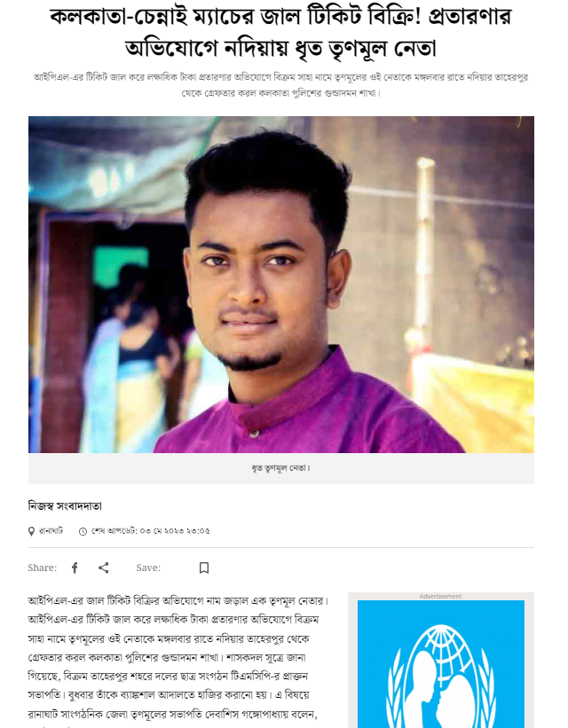Click the শেষ আপডেট timestamp text
The image size is (568, 728).
pyautogui.click(x=151, y=530)
